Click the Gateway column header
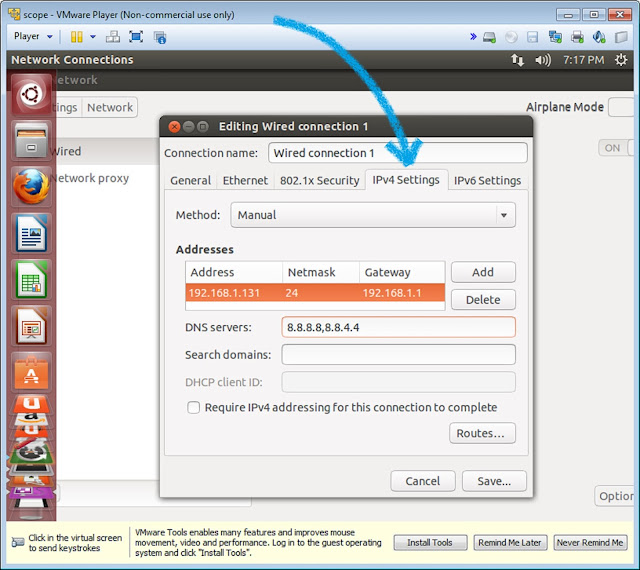The image size is (640, 570). [x=402, y=272]
